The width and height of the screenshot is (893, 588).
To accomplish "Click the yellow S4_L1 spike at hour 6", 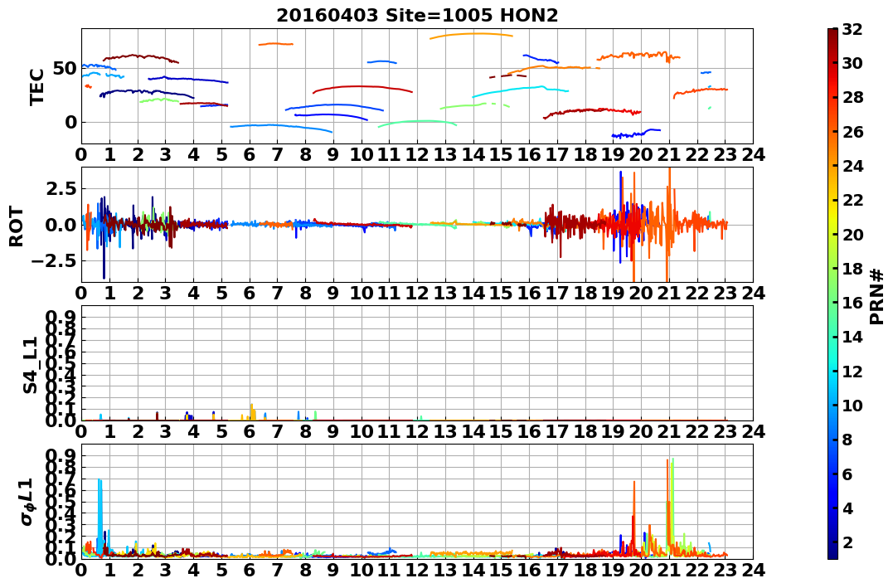I will 252,412.
